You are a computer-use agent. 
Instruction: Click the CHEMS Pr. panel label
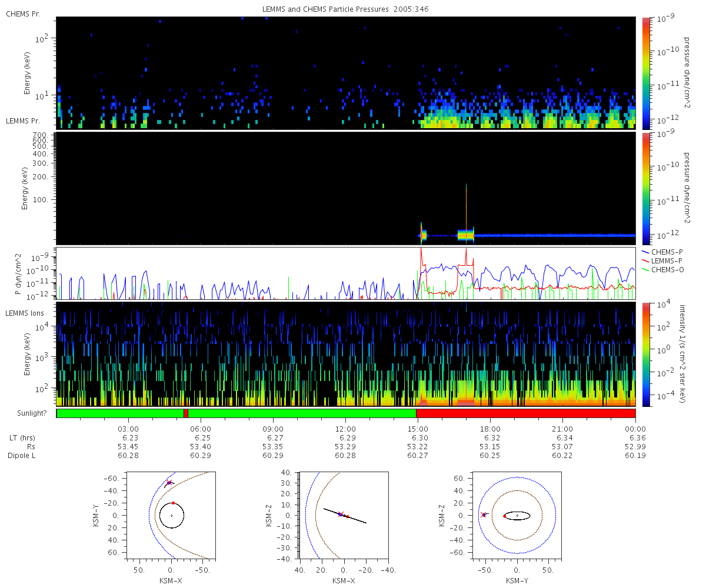[23, 14]
